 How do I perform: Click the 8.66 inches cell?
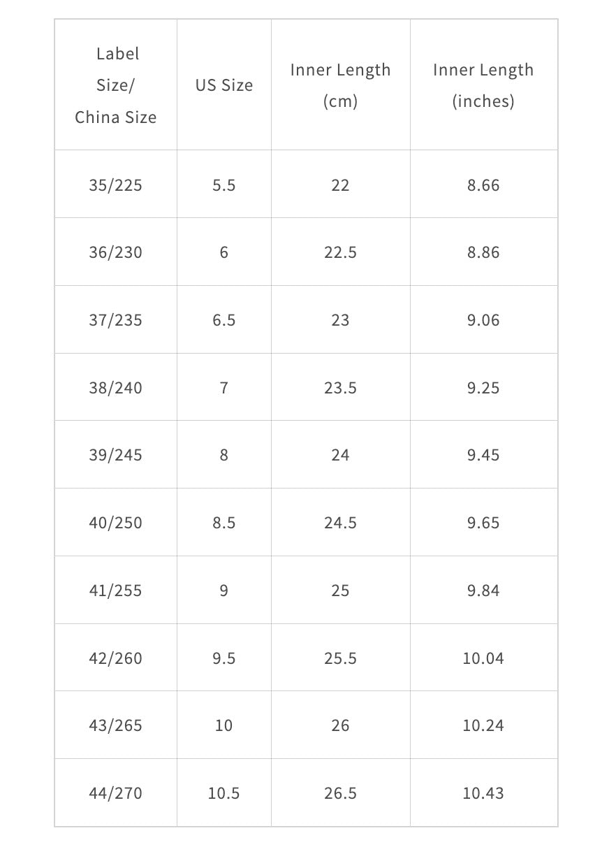tap(483, 185)
